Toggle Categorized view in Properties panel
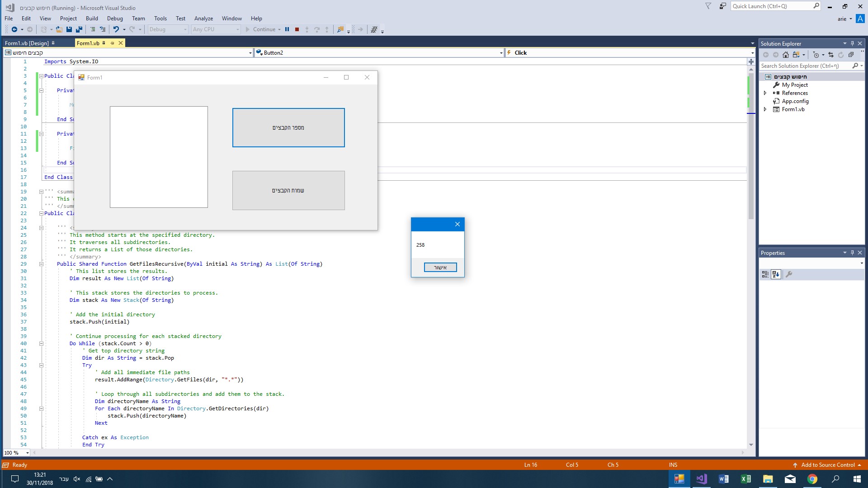Image resolution: width=868 pixels, height=488 pixels. point(765,274)
